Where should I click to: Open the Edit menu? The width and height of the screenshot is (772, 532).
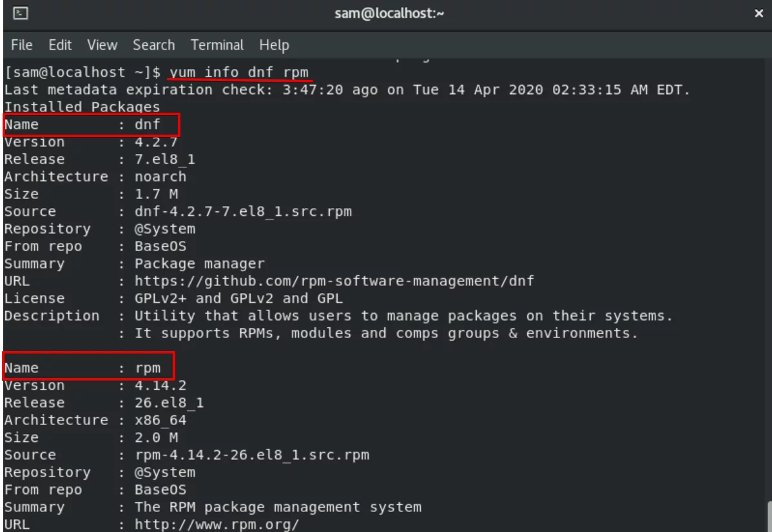(x=60, y=45)
